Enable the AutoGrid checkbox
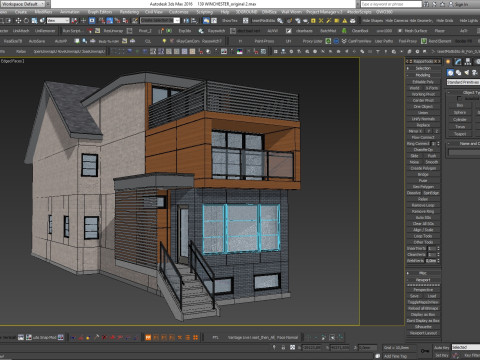 (460, 99)
